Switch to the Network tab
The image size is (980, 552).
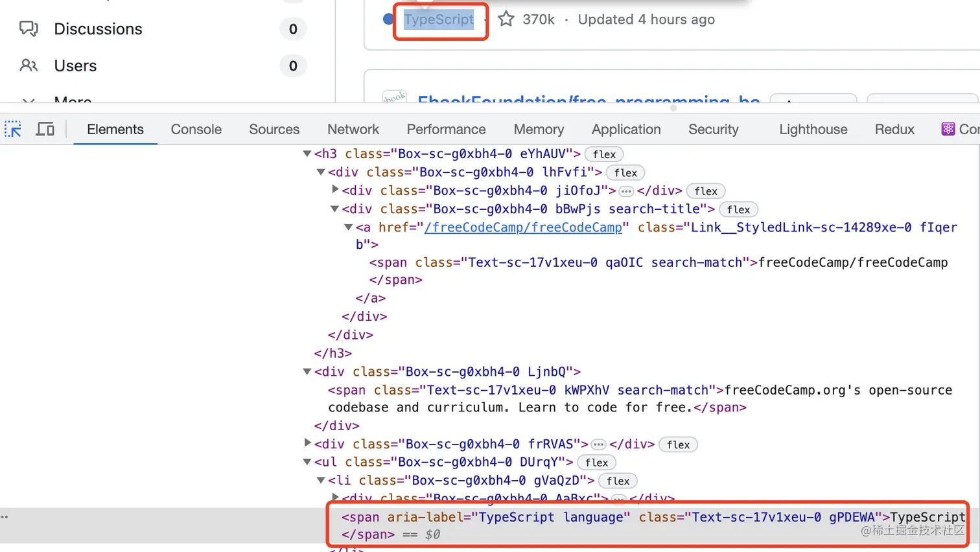353,130
